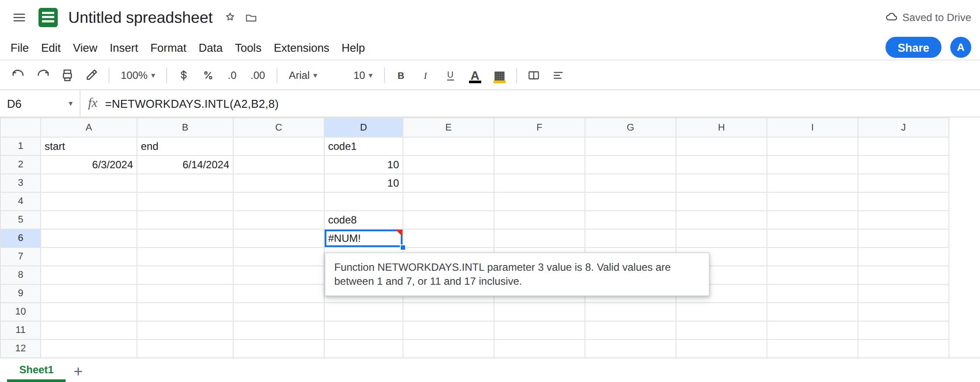Open the move-to-folder icon
The width and height of the screenshot is (980, 382).
(251, 18)
